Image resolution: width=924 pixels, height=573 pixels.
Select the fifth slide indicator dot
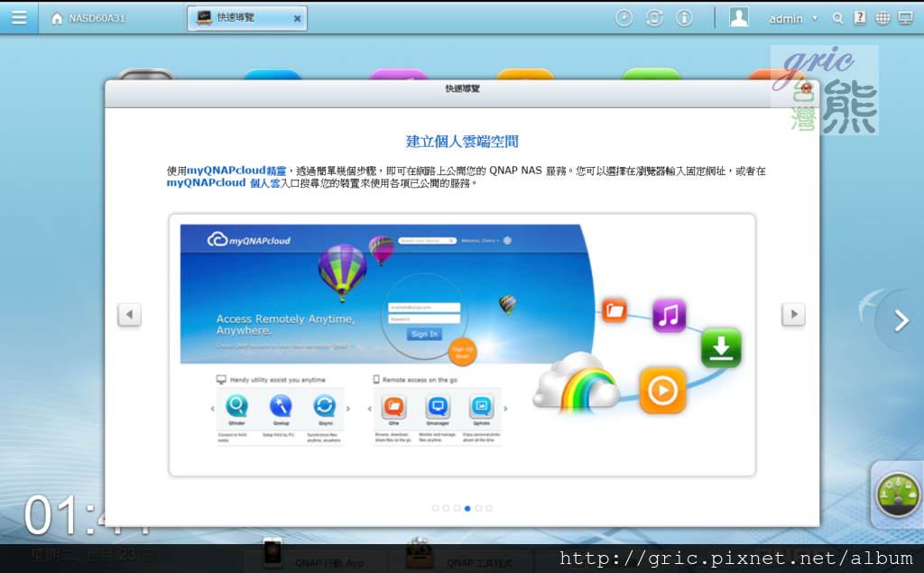point(478,508)
